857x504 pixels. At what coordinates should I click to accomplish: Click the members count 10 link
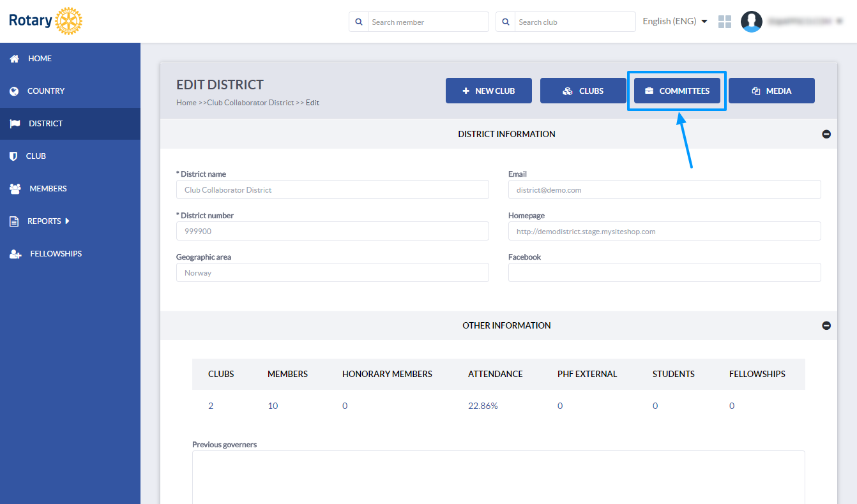coord(273,406)
